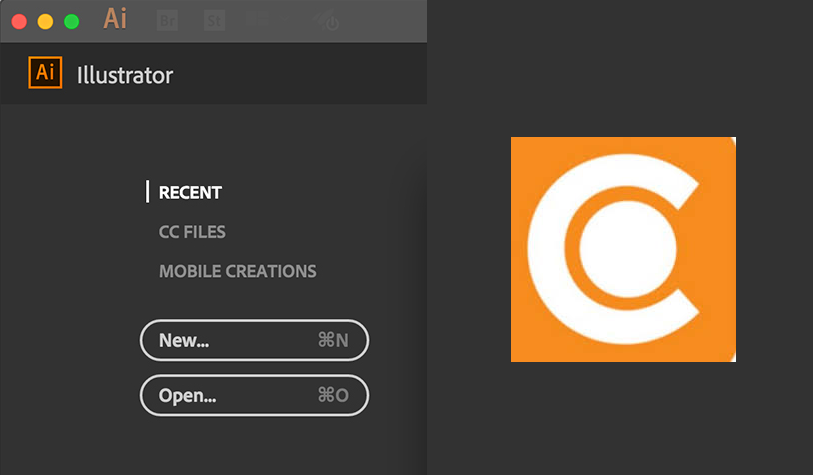The width and height of the screenshot is (813, 475).
Task: Click the GPU performance rocket icon
Action: pyautogui.click(x=326, y=20)
